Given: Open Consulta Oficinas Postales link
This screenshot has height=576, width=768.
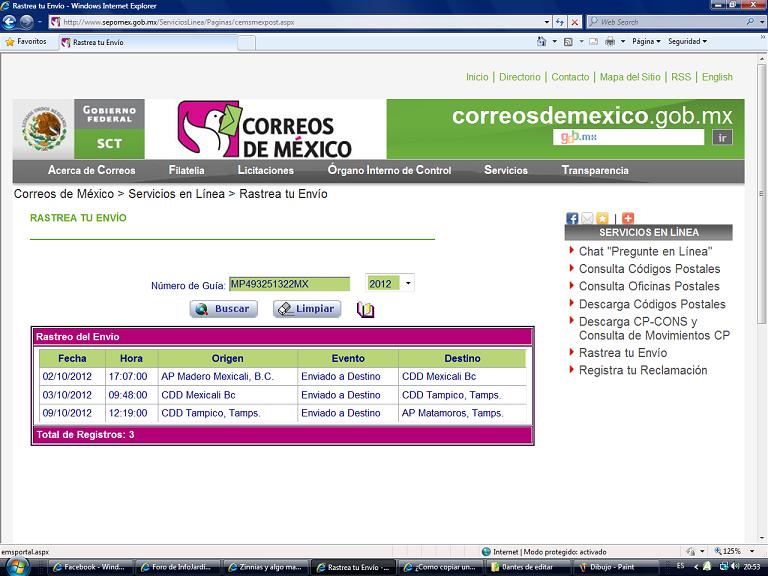Looking at the screenshot, I should point(649,287).
